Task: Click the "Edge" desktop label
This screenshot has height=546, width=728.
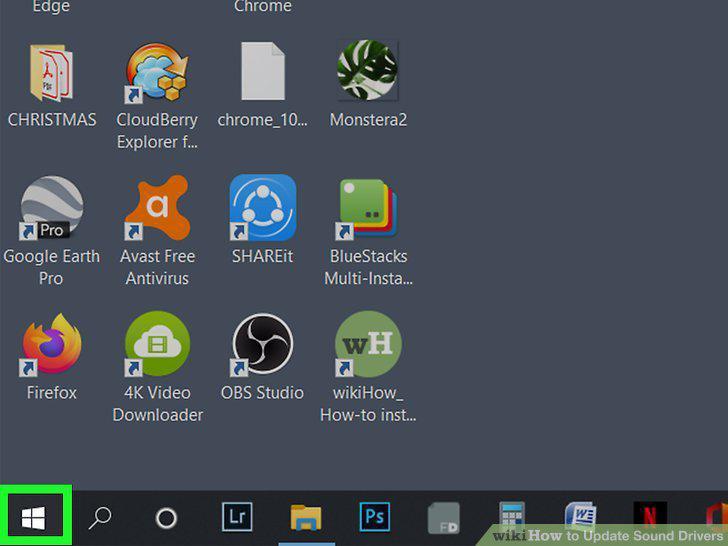Action: [x=52, y=6]
